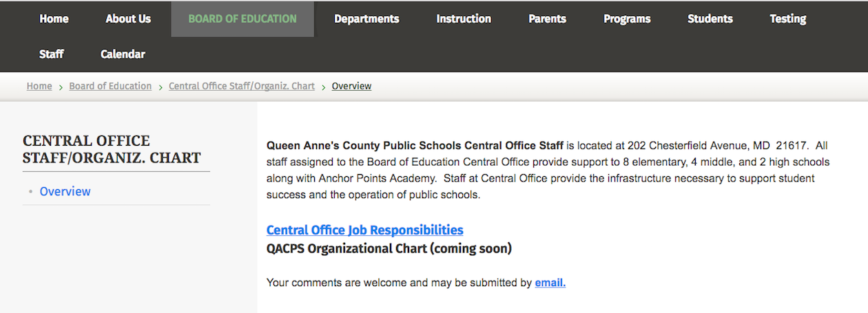Viewport: 868px width, 313px height.
Task: Open the Calendar menu item
Action: point(123,54)
